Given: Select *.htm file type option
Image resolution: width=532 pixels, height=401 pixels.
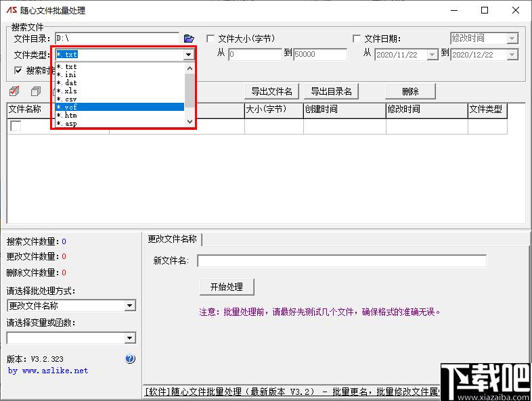Looking at the screenshot, I should (x=120, y=115).
